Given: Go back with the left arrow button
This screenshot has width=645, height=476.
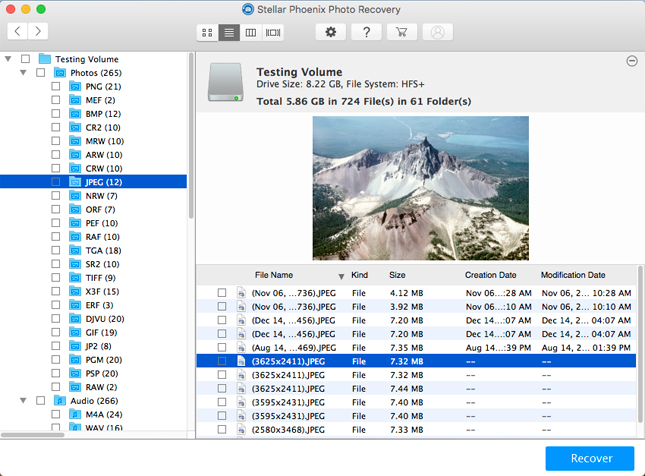Looking at the screenshot, I should click(17, 31).
